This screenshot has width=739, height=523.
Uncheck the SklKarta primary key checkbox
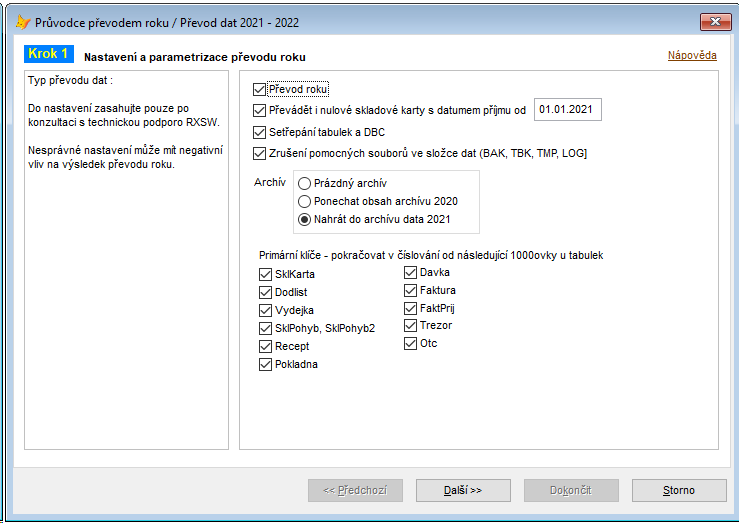[265, 274]
